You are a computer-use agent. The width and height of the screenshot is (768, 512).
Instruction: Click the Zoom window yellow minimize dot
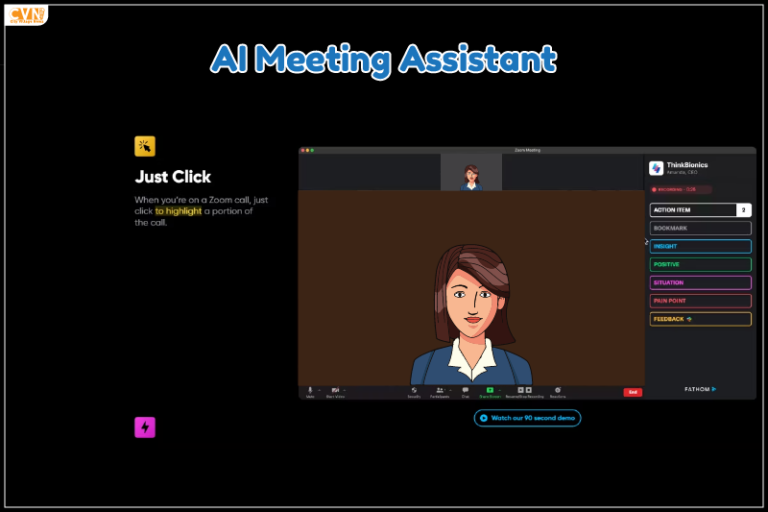[308, 150]
